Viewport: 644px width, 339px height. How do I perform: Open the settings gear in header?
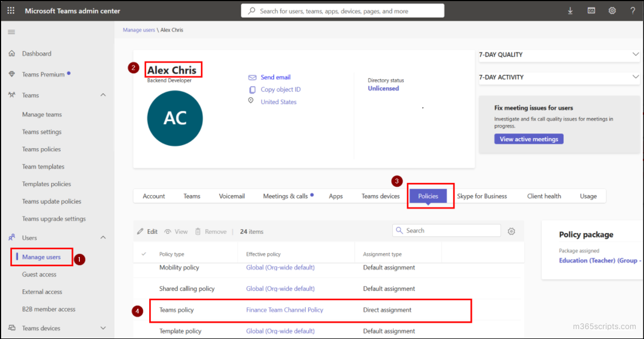coord(612,11)
